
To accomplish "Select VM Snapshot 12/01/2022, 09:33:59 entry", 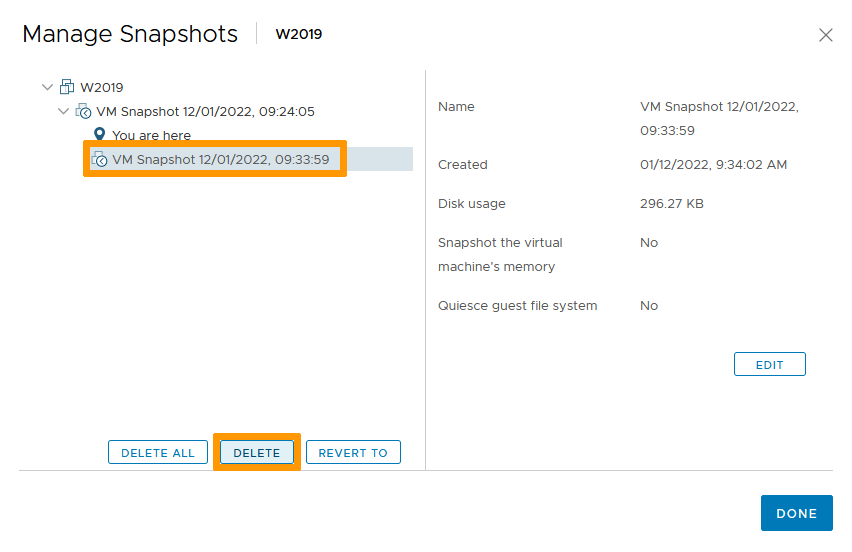I will click(x=220, y=159).
